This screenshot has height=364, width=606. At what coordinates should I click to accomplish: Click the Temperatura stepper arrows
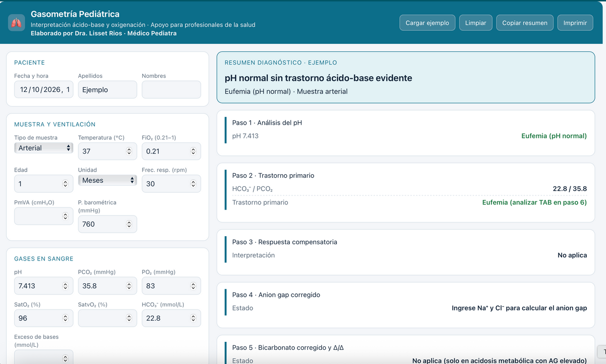click(129, 151)
